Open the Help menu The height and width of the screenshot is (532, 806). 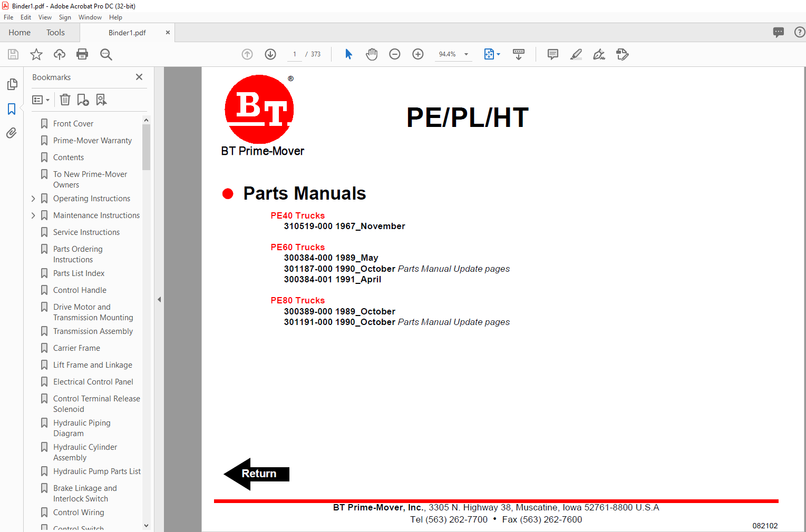pyautogui.click(x=115, y=17)
